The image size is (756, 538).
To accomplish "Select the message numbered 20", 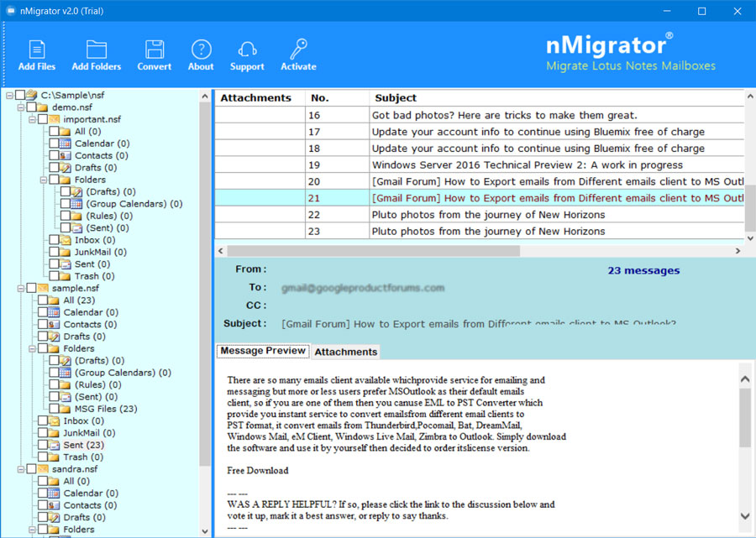I will pyautogui.click(x=480, y=181).
